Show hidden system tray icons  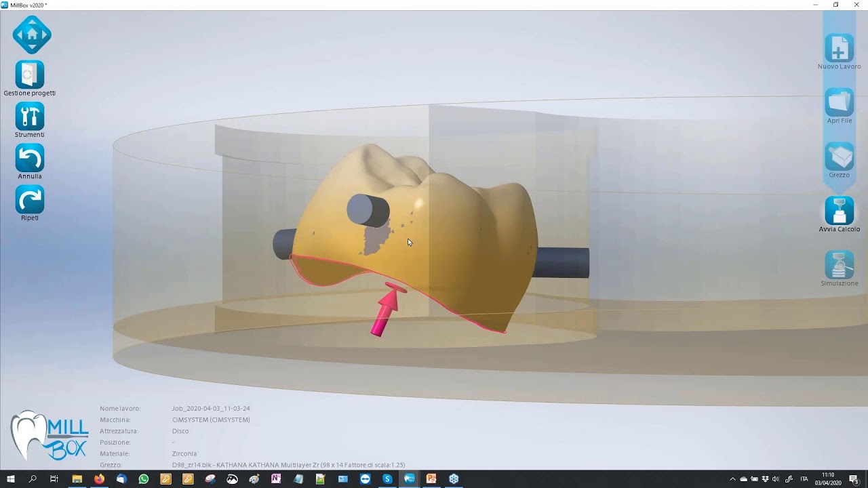(x=732, y=479)
